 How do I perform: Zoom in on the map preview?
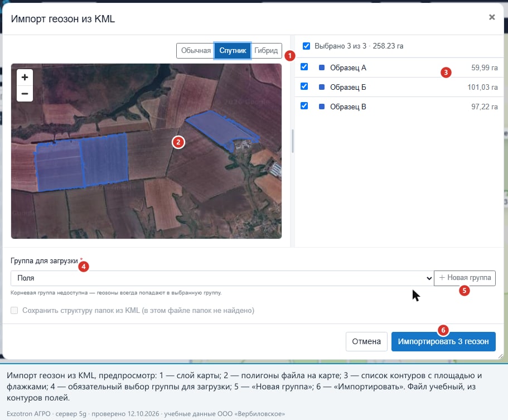pos(25,78)
